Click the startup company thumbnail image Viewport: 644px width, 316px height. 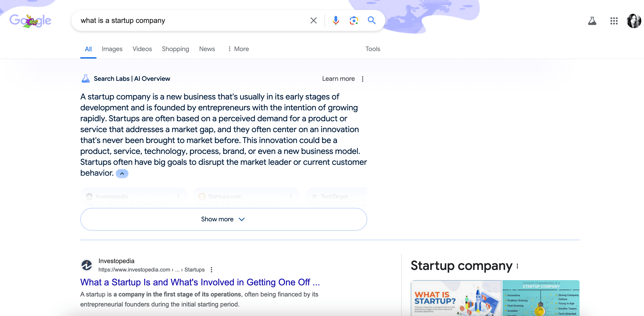455,298
